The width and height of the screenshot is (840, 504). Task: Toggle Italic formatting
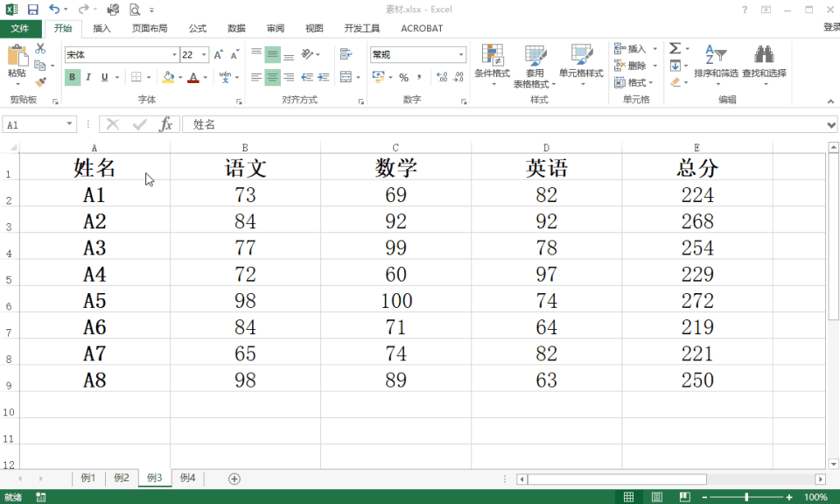(x=88, y=77)
